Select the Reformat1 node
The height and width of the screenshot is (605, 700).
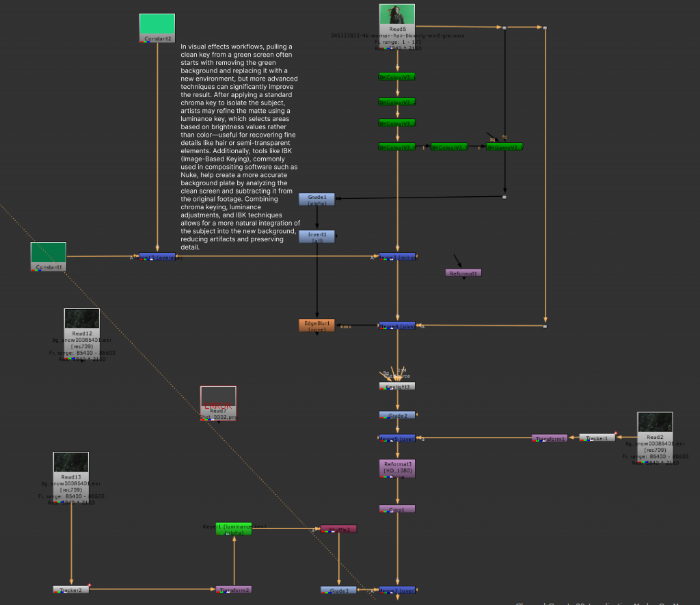(x=463, y=273)
